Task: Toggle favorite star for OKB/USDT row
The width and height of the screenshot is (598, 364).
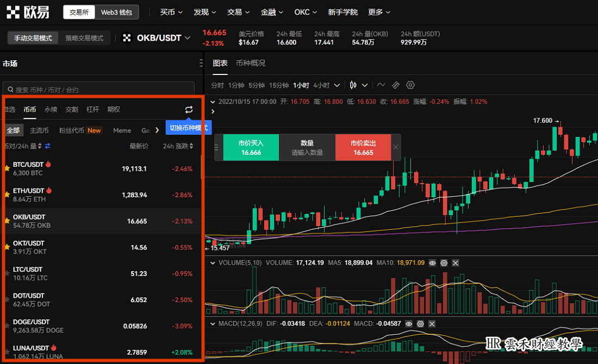Action: 7,221
